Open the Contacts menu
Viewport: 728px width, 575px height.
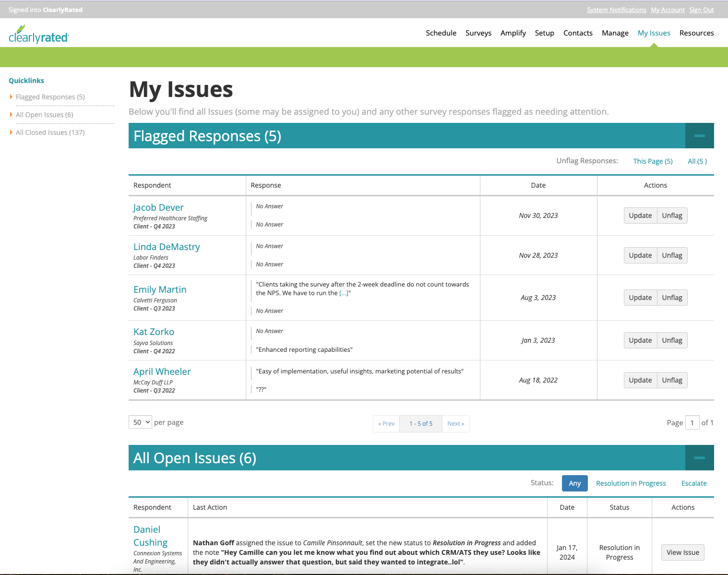coord(578,33)
